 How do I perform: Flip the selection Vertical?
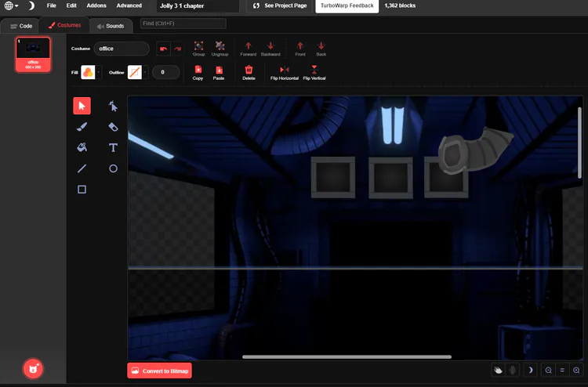tap(314, 73)
